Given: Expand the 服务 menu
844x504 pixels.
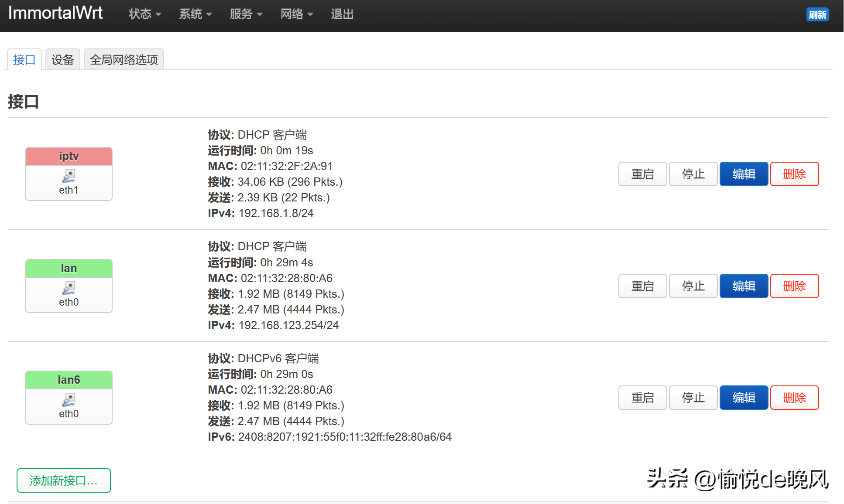Looking at the screenshot, I should coord(246,14).
